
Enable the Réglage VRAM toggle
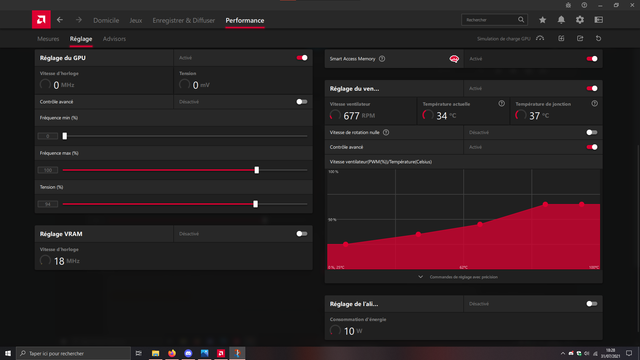[302, 234]
